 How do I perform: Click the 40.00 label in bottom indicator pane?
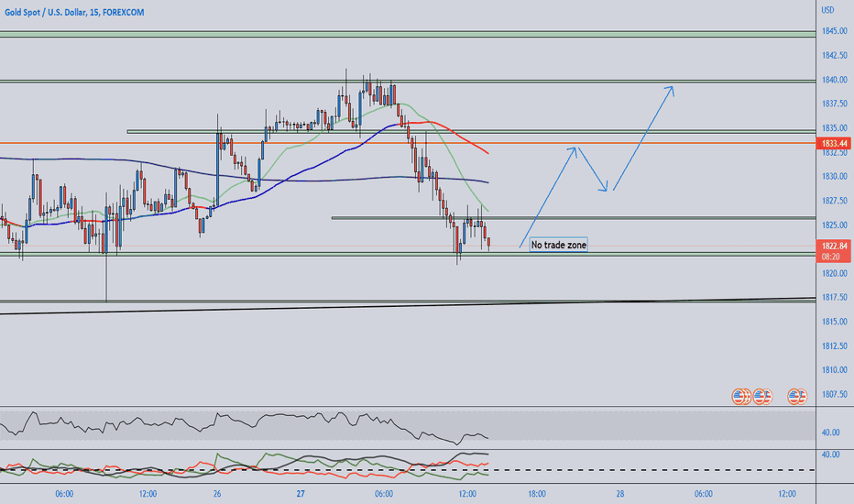pyautogui.click(x=830, y=455)
